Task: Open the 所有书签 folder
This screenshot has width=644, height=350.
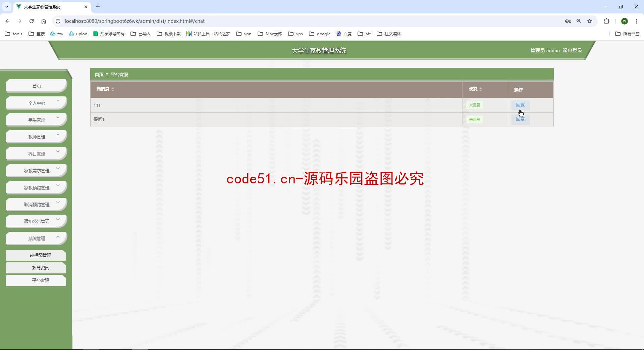Action: coord(627,34)
